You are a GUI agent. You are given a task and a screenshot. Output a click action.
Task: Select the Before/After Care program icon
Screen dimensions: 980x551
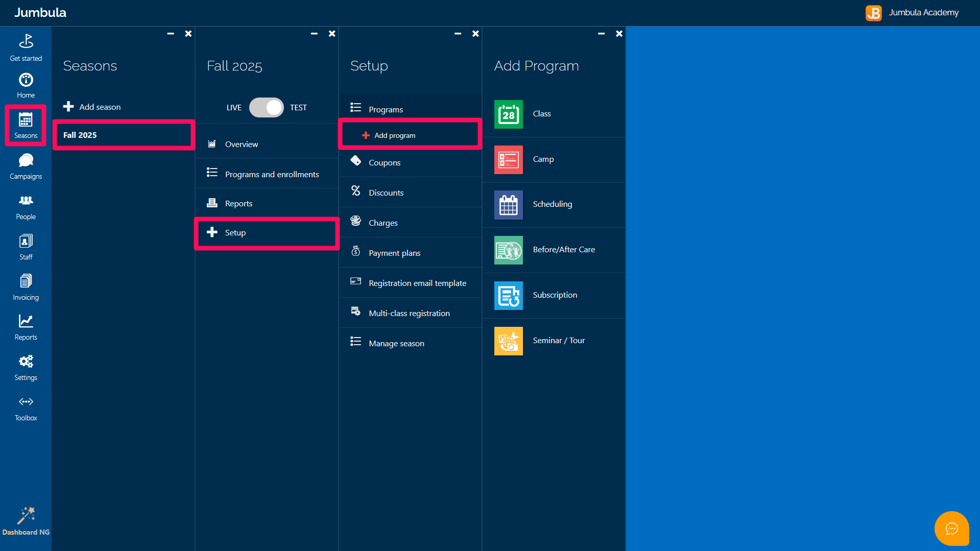pos(508,250)
